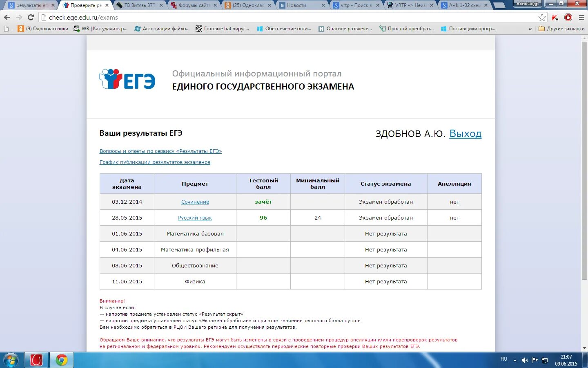
Task: Open Chrome from the taskbar
Action: 62,360
